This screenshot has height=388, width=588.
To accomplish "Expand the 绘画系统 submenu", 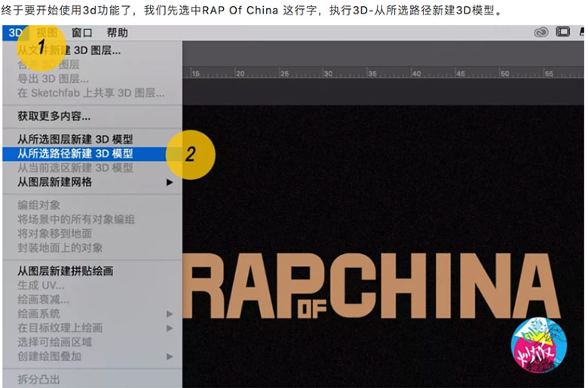I will point(92,313).
